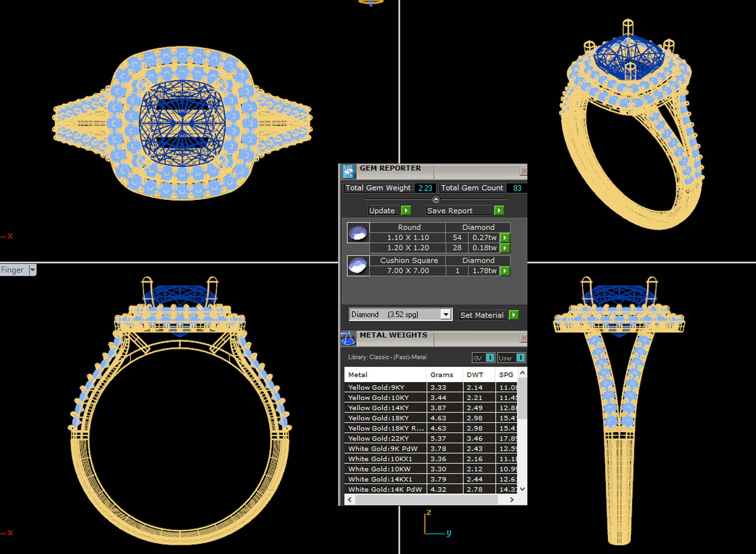Screen dimensions: 756x554
Task: Select the Yellow Gold:18KY R... row
Action: tap(431, 428)
